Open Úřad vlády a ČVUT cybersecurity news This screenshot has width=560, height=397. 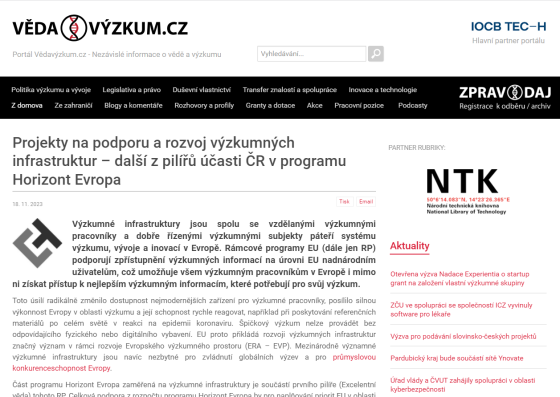462,385
